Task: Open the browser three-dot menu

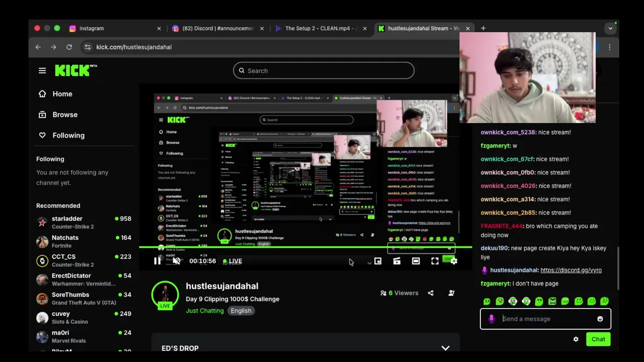Action: [610, 47]
